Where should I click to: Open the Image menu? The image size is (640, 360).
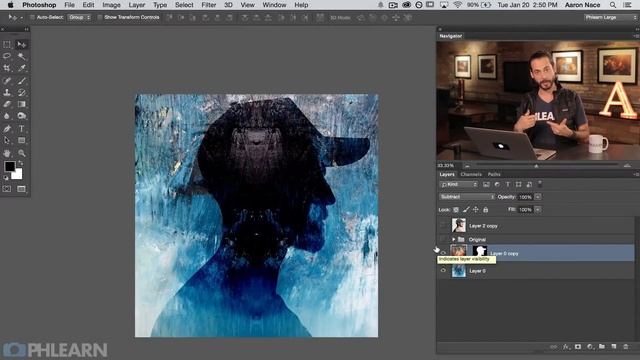[111, 5]
